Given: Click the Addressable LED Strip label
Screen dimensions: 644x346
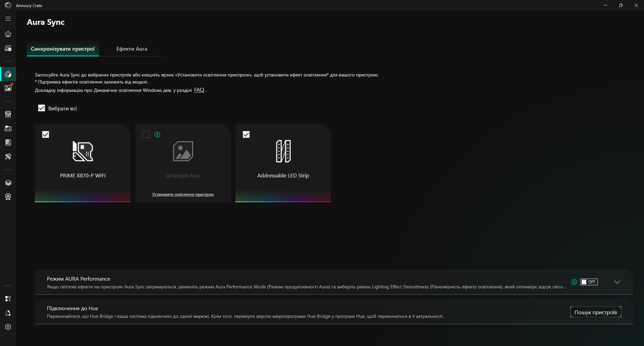Looking at the screenshot, I should [x=283, y=176].
